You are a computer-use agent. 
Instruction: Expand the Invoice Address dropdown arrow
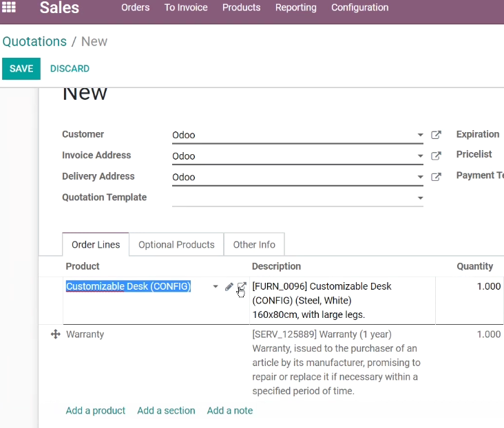click(420, 156)
